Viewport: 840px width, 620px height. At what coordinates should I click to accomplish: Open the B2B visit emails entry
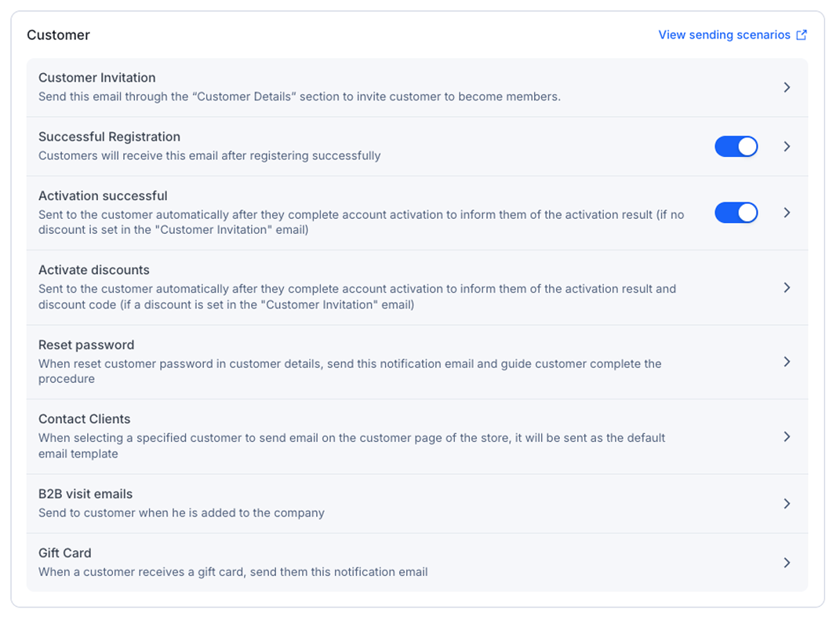tap(85, 494)
